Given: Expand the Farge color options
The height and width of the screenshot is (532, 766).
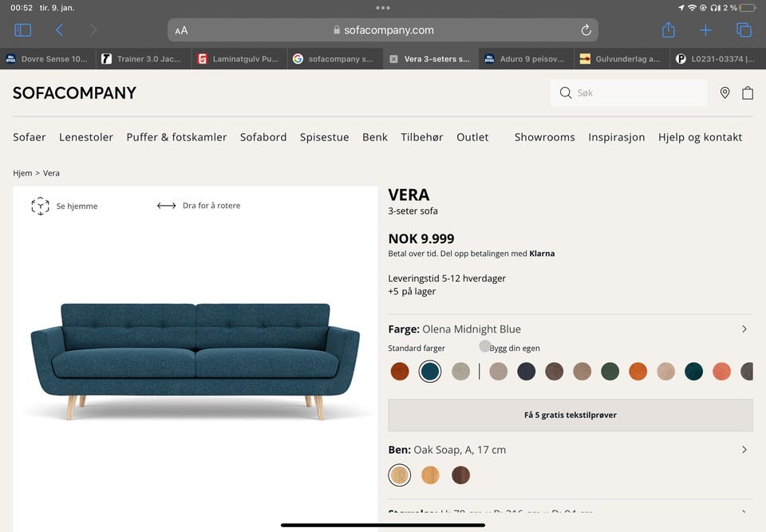Looking at the screenshot, I should [x=744, y=329].
